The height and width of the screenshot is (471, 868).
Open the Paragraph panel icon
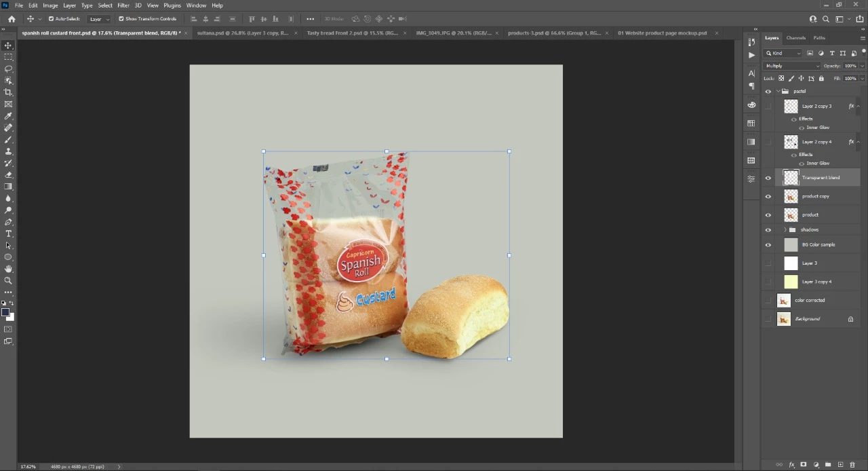pyautogui.click(x=751, y=86)
